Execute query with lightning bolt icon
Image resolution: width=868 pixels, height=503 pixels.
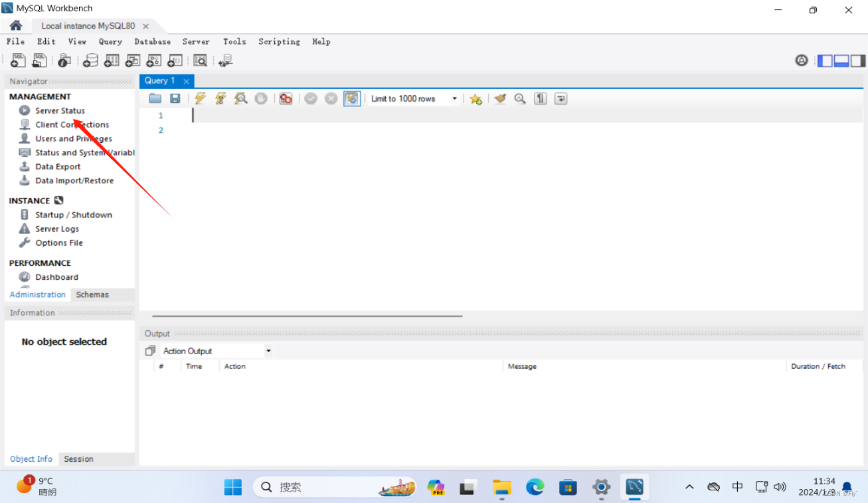point(200,98)
